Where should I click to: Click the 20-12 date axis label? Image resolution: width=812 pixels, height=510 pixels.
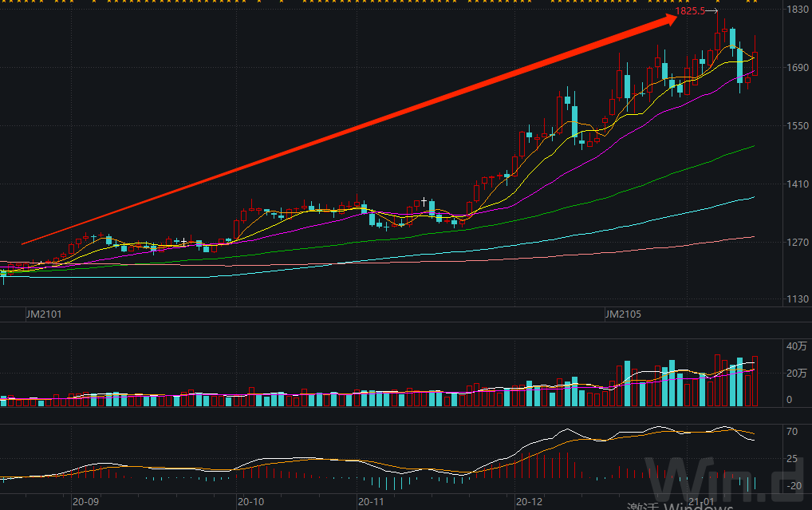coord(528,502)
